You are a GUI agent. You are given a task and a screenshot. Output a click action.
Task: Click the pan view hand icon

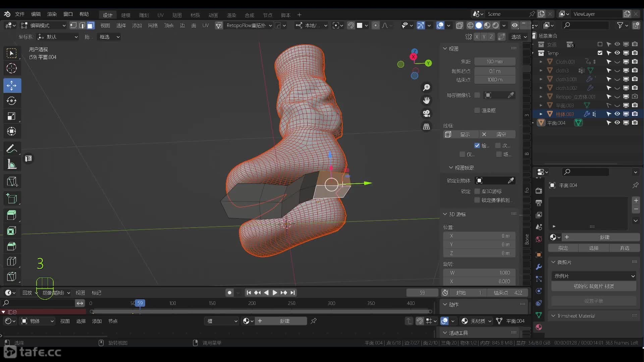pyautogui.click(x=426, y=101)
